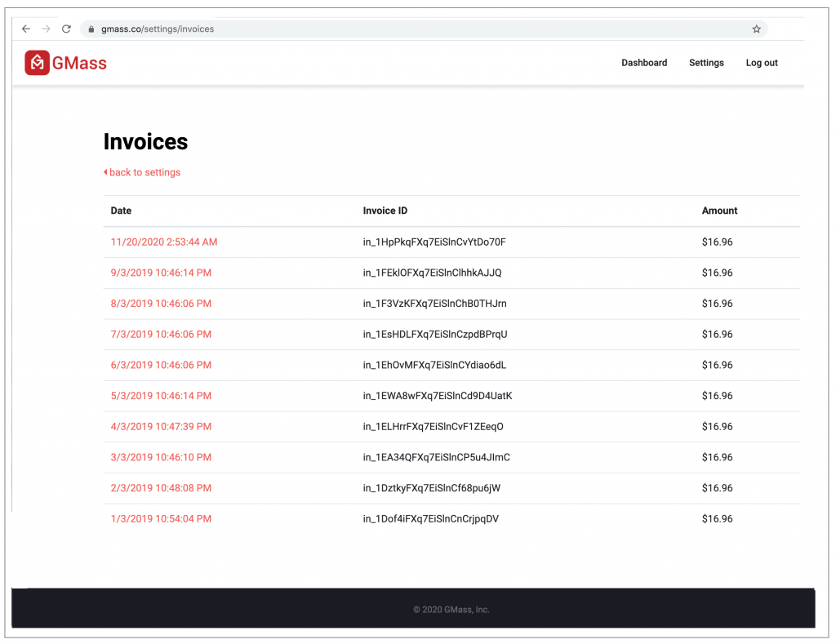Select invoice ID in_1EA34QFXq7EiSlnCP5u4JImC
The width and height of the screenshot is (836, 644).
point(436,457)
